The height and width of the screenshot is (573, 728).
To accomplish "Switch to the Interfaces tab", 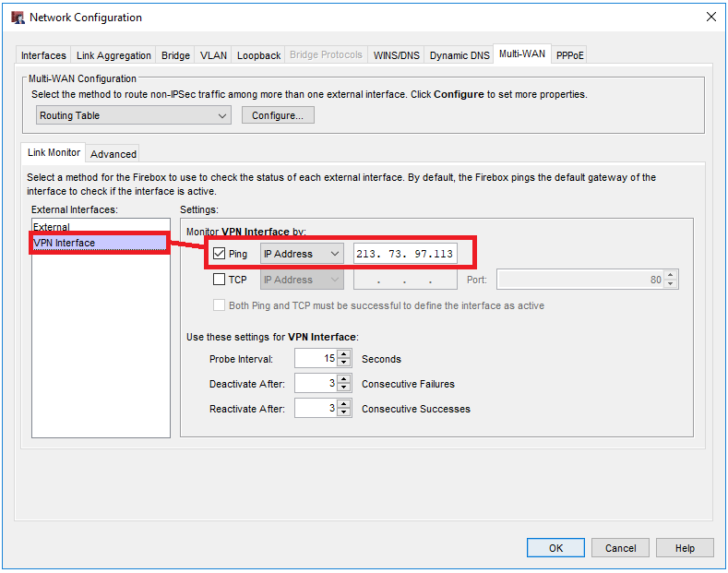I will tap(43, 55).
